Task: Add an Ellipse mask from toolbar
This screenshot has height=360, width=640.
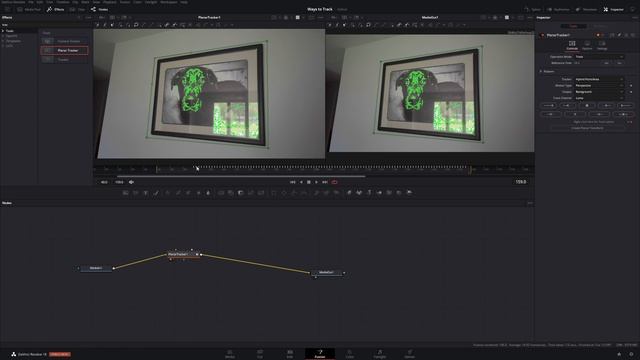Action: pyautogui.click(x=284, y=193)
